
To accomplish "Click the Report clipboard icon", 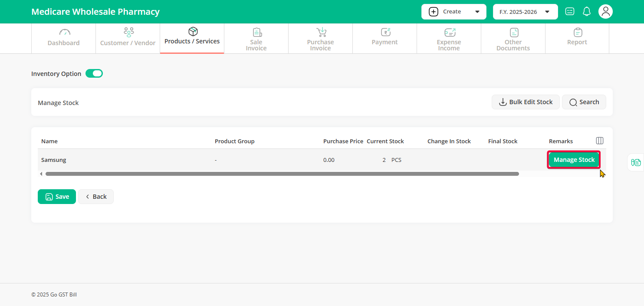I will pyautogui.click(x=577, y=33).
